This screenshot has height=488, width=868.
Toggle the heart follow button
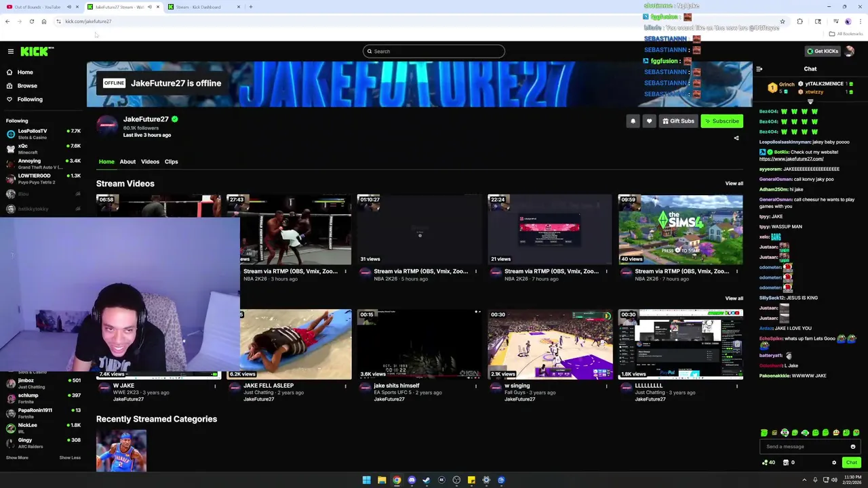tap(649, 121)
